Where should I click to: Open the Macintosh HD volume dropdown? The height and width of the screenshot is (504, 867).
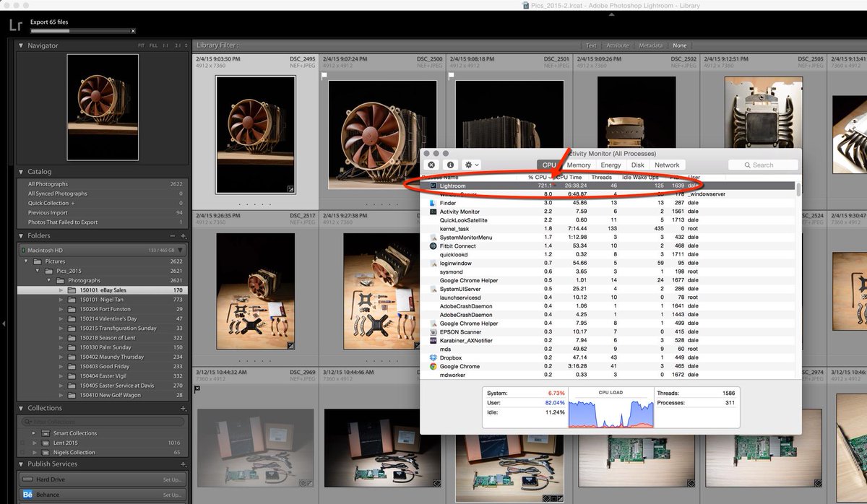180,251
